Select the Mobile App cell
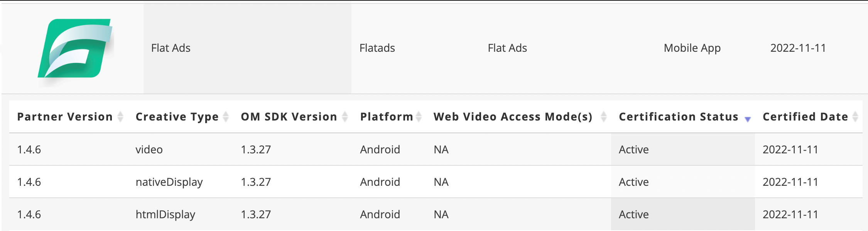 (x=692, y=48)
